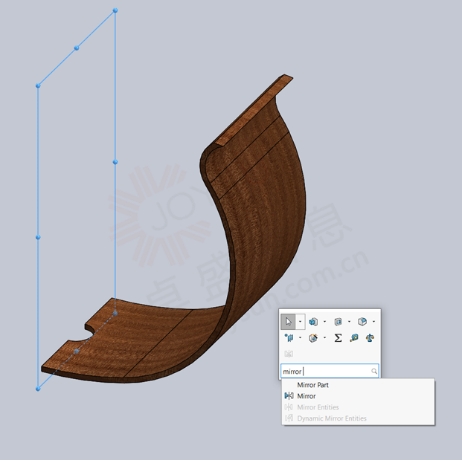Expand the arrow beside the white cube icon
This screenshot has width=462, height=461.
tap(374, 322)
